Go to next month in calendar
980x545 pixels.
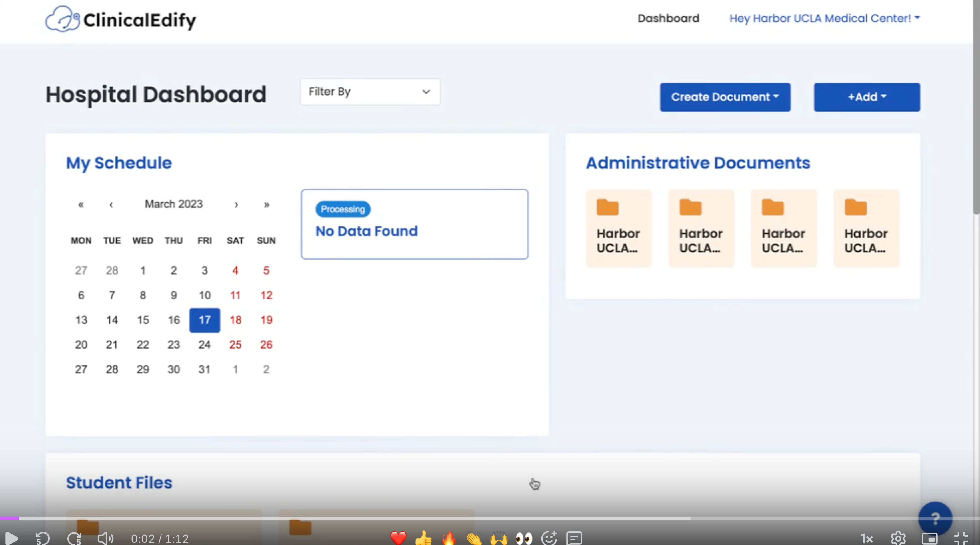236,204
